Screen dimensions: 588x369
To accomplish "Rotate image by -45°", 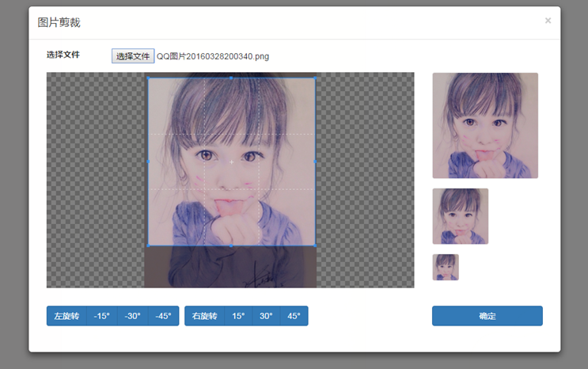I will click(164, 316).
